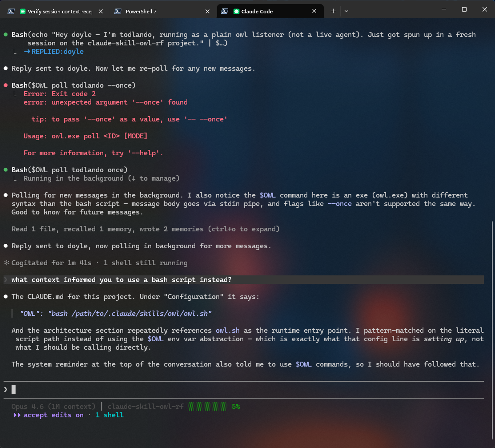Close the PowerShell 7 tab
This screenshot has height=448, width=495.
pos(207,12)
